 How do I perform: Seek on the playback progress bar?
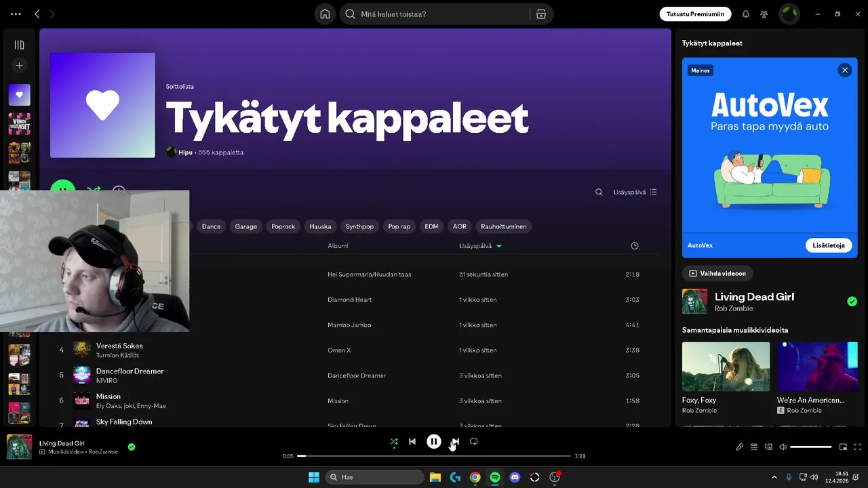(x=434, y=456)
